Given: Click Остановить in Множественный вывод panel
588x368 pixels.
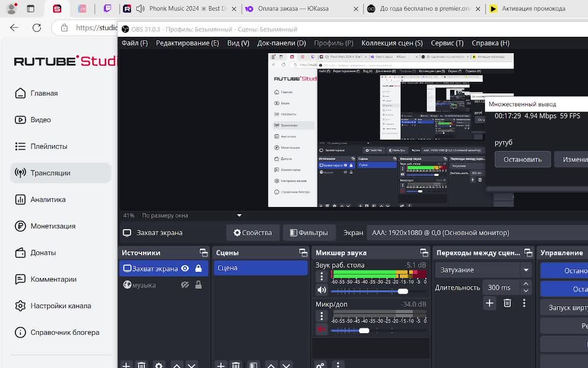Looking at the screenshot, I should [522, 159].
